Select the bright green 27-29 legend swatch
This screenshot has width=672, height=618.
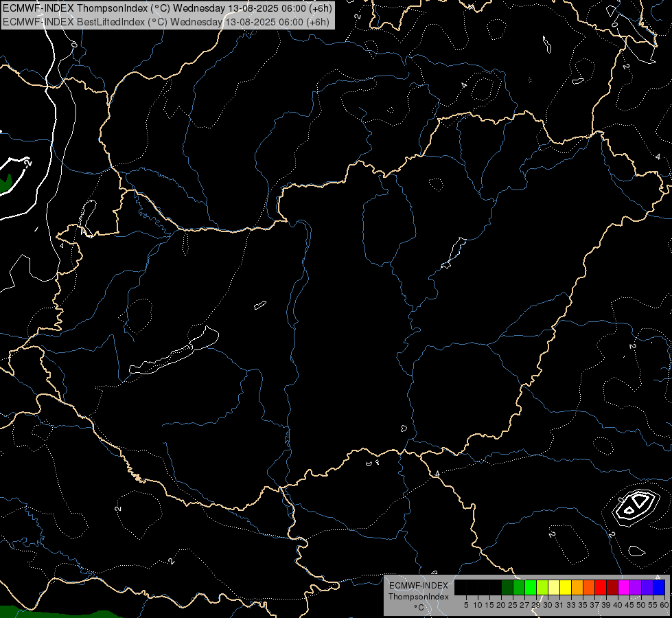click(x=531, y=587)
